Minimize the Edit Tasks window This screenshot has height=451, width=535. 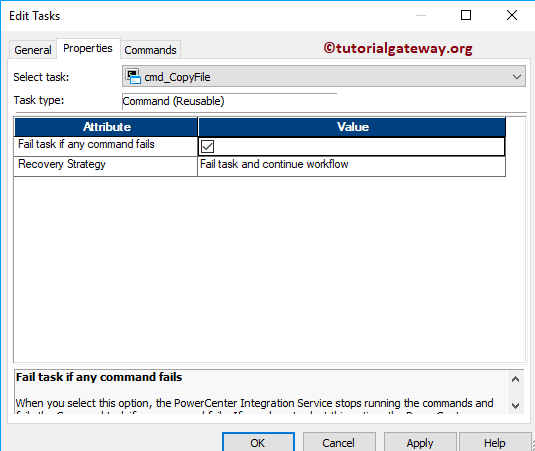[x=421, y=15]
